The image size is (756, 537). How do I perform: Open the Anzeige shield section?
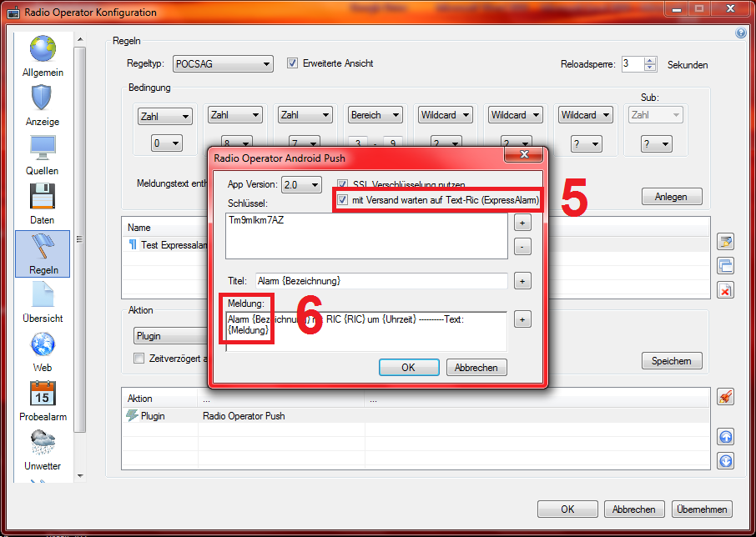pyautogui.click(x=43, y=105)
